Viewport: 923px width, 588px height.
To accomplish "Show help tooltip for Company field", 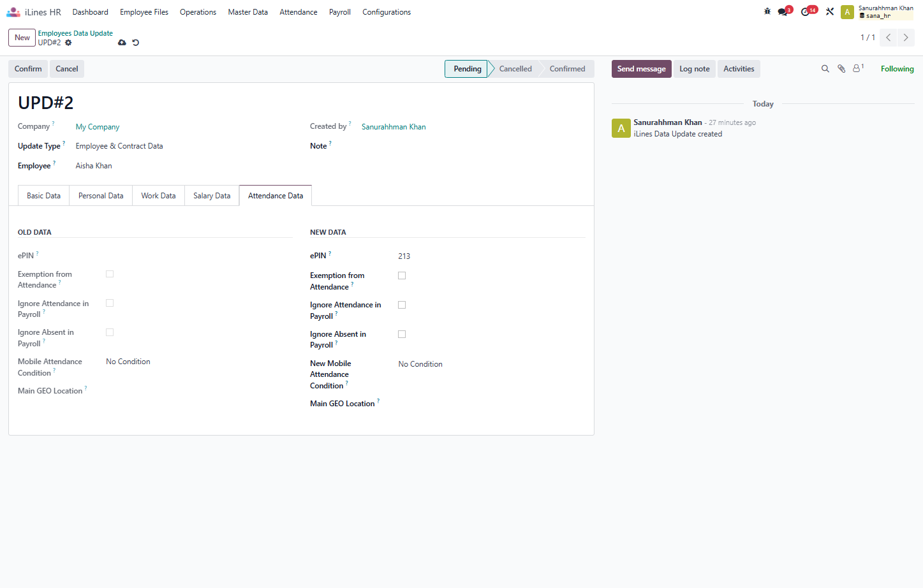I will click(53, 123).
